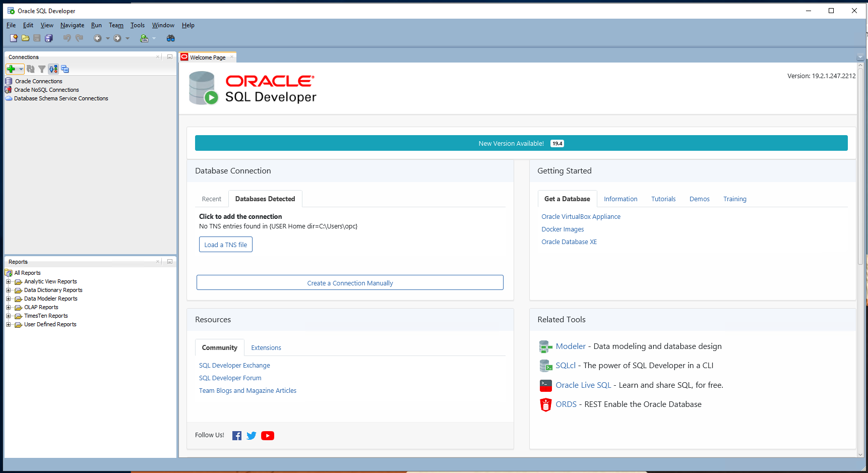Viewport: 868px width, 473px height.
Task: Click the Collapse All icon in Connections
Action: tap(65, 69)
